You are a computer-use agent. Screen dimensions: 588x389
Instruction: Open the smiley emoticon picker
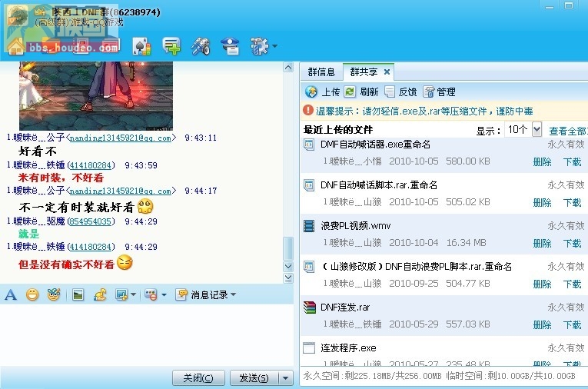32,295
